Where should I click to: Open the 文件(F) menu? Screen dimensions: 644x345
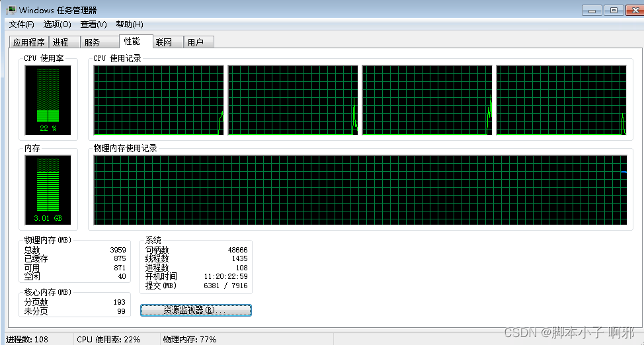point(21,24)
